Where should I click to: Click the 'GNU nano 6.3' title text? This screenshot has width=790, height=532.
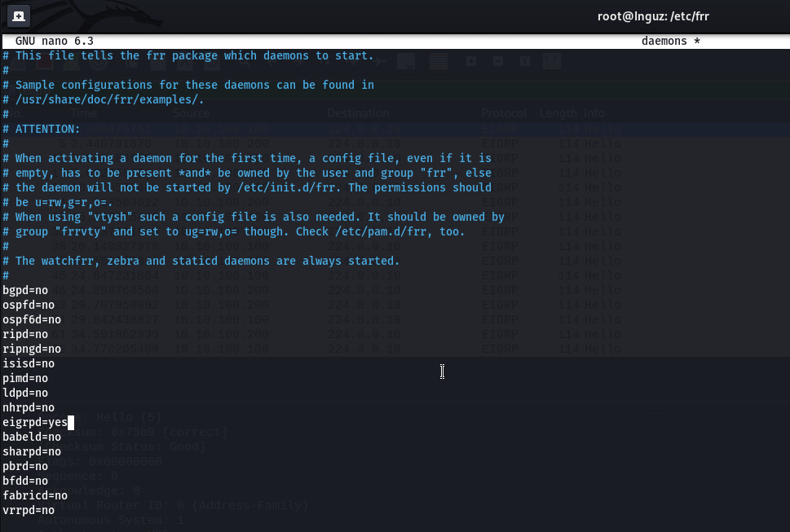54,41
